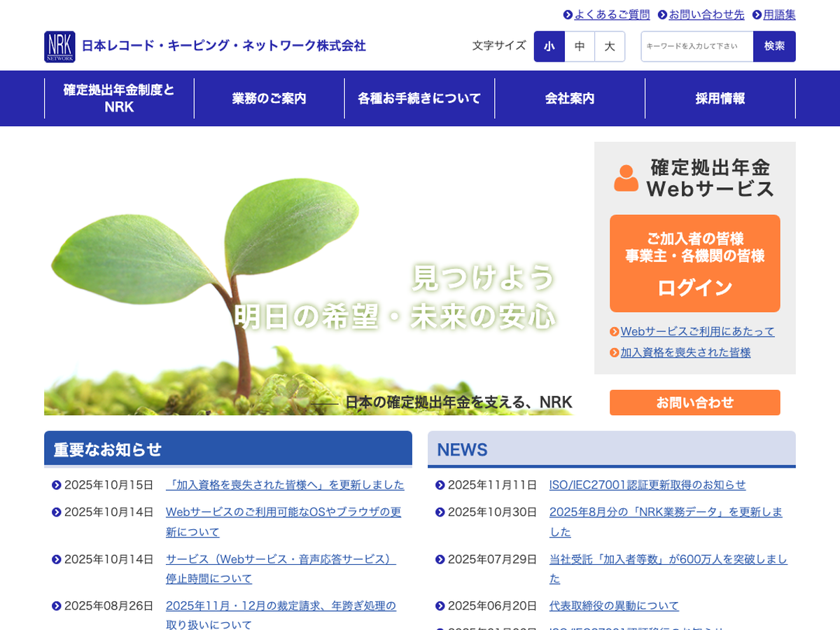This screenshot has width=840, height=630.
Task: Open the 各種お手続きについて menu
Action: 419,99
